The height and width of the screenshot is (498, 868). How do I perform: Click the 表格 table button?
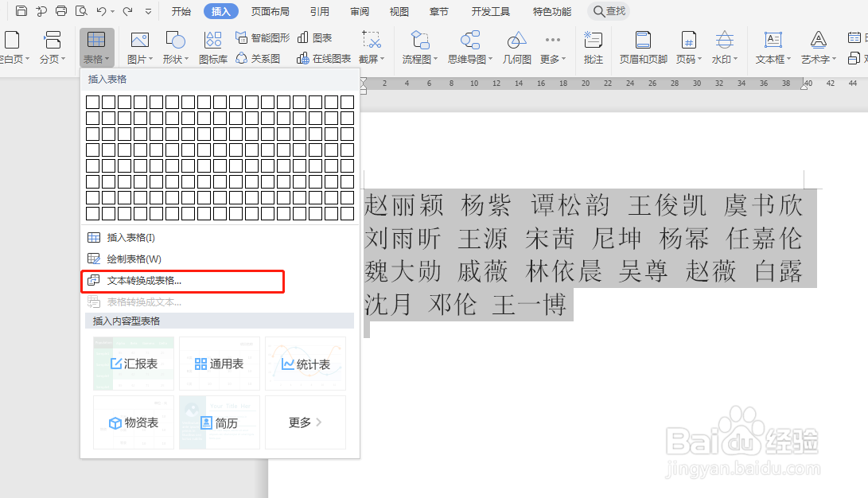(97, 47)
